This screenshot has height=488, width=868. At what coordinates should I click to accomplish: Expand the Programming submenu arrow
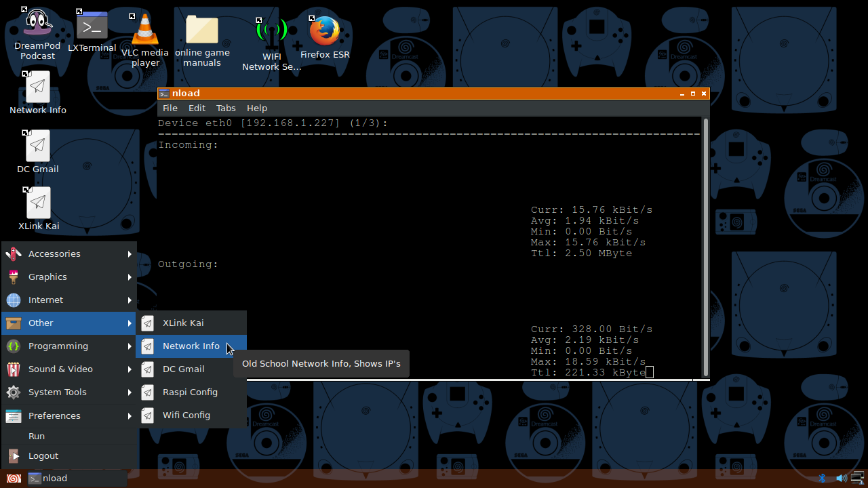pyautogui.click(x=130, y=346)
